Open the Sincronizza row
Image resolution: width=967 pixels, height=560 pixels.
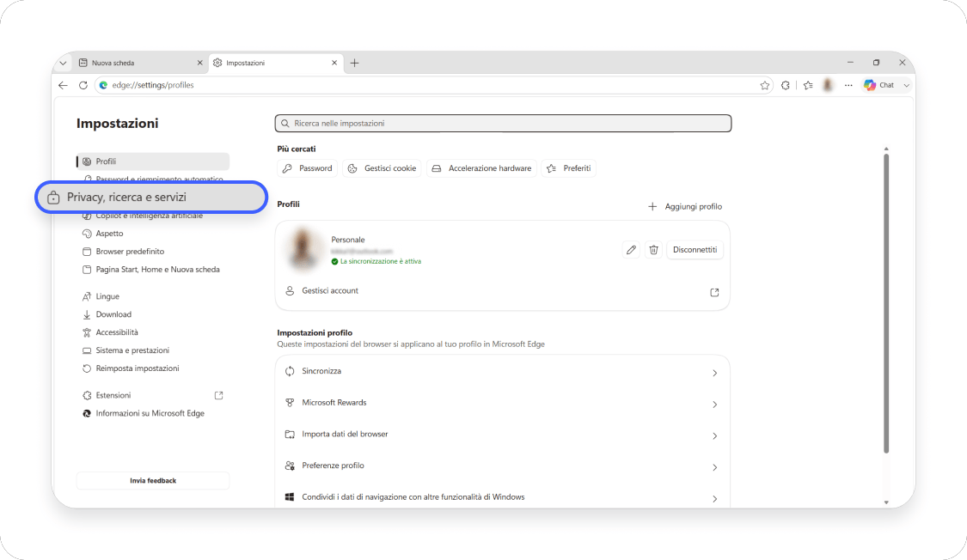coord(503,372)
